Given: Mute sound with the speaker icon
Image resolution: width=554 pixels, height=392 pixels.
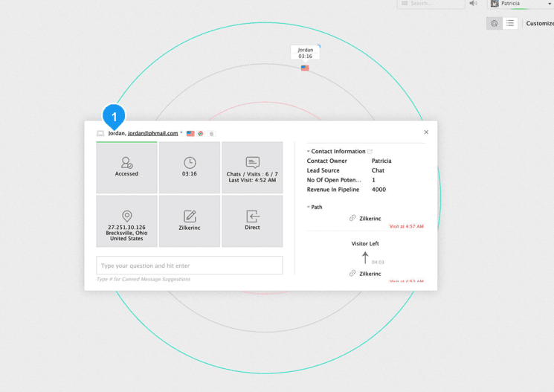Looking at the screenshot, I should click(x=473, y=4).
